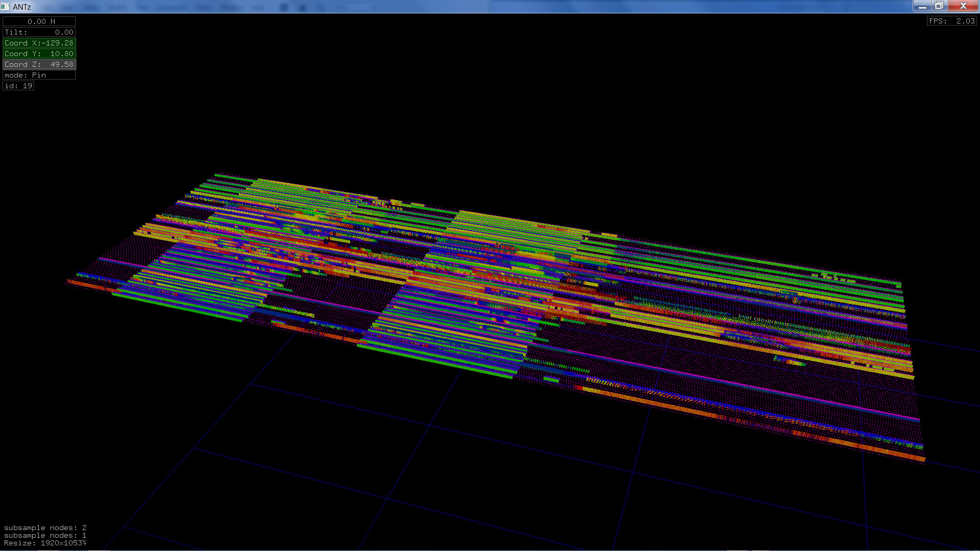Click the ANTz window title text
980x551 pixels.
22,7
